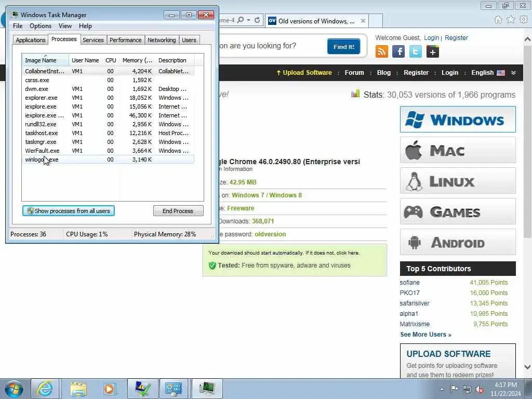
Task: Select the dwm.exe process row
Action: coord(109,89)
